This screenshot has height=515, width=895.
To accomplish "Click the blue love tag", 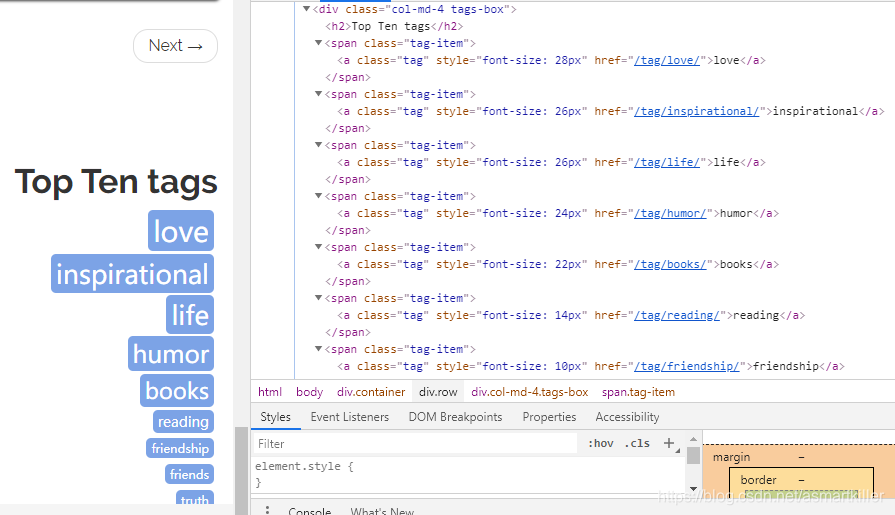I will tap(181, 231).
